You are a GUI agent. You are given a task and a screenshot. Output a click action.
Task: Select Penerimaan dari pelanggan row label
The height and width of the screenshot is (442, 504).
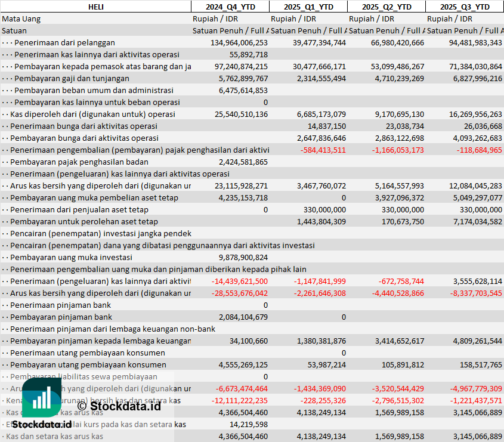(x=64, y=42)
